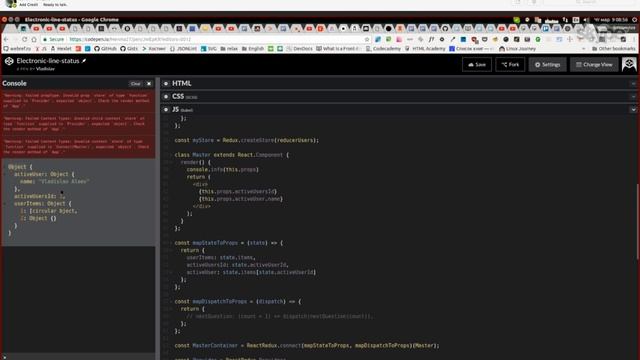Viewport: 640px width, 360px height.
Task: Expand the JS editor dropdown arrow
Action: pos(633,110)
